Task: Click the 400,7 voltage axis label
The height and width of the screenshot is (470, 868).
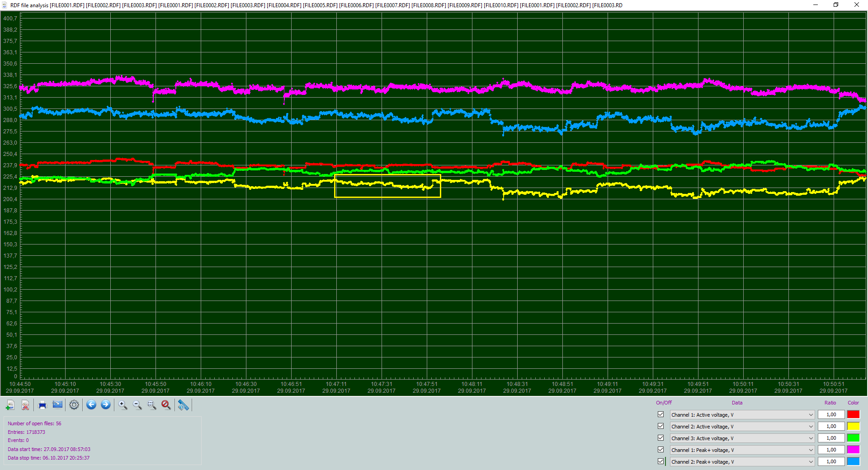Action: click(x=10, y=19)
